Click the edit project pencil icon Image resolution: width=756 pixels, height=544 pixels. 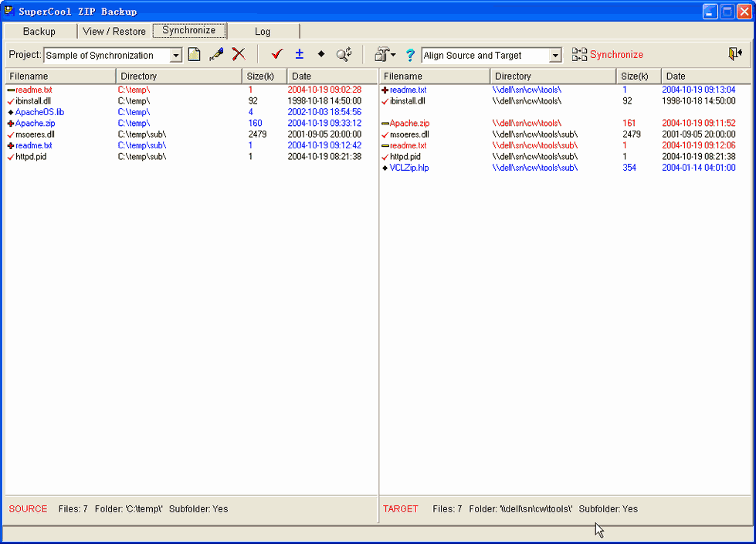(x=216, y=55)
